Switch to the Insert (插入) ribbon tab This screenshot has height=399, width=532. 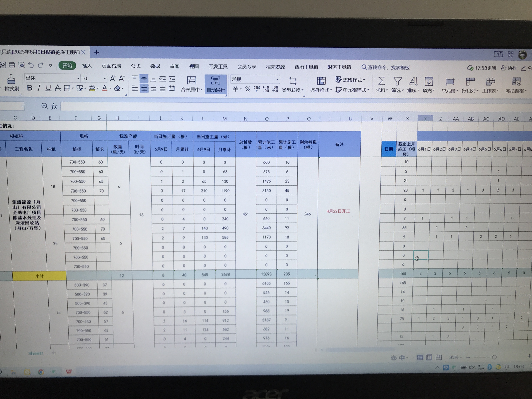tap(87, 66)
